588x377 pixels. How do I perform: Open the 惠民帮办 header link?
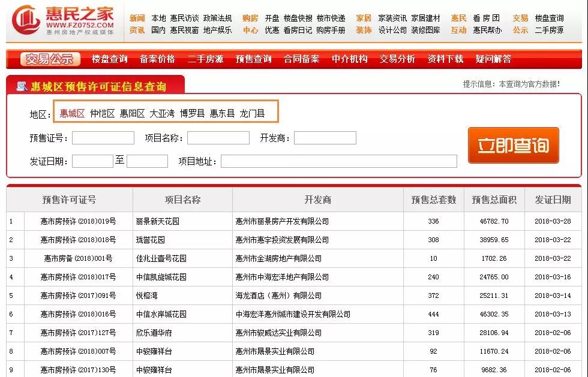point(487,30)
